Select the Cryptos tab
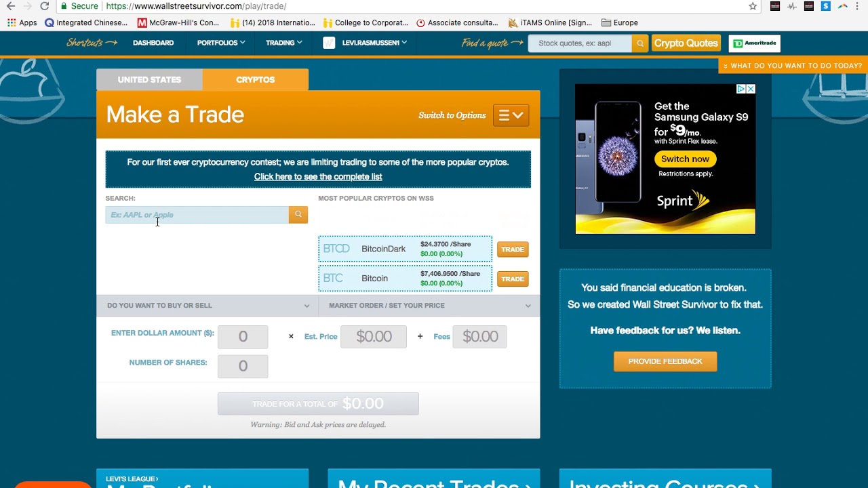The image size is (868, 488). click(256, 79)
